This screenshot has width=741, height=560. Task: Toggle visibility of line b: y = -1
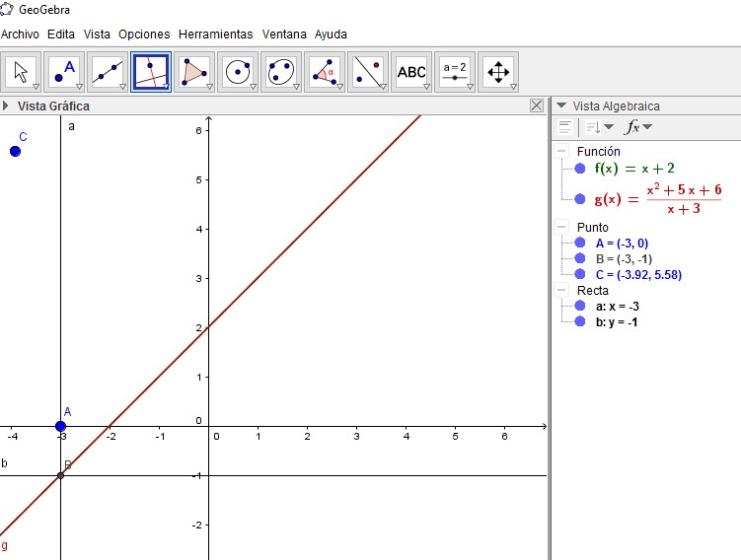coord(580,321)
